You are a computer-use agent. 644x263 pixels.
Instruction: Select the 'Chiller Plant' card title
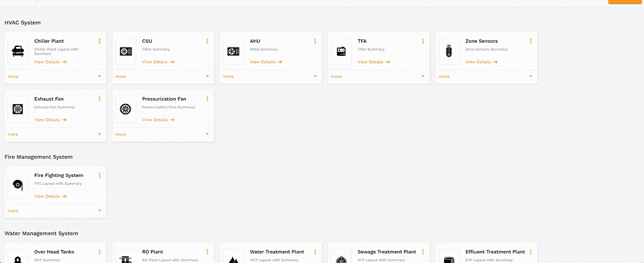tap(49, 41)
